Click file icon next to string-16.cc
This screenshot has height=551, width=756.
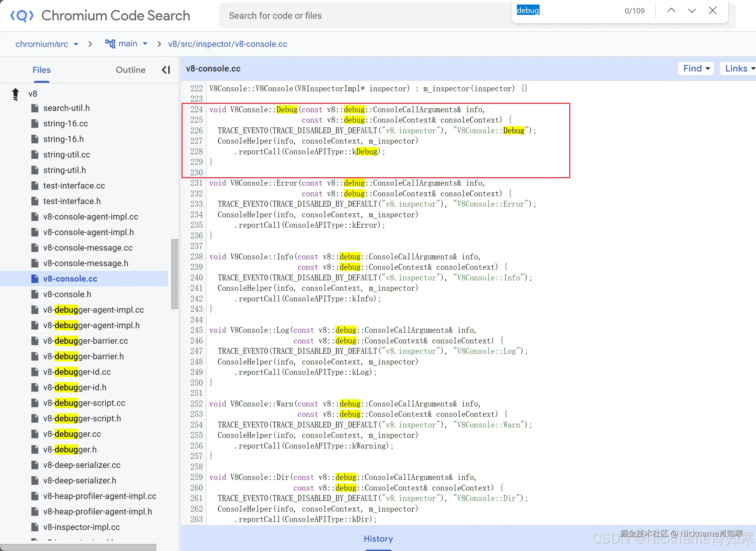(x=35, y=124)
